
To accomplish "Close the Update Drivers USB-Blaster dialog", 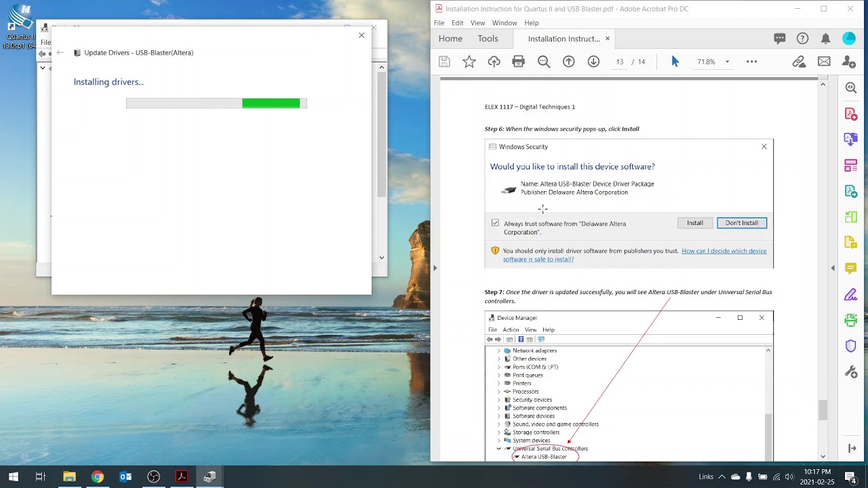I will pyautogui.click(x=361, y=35).
